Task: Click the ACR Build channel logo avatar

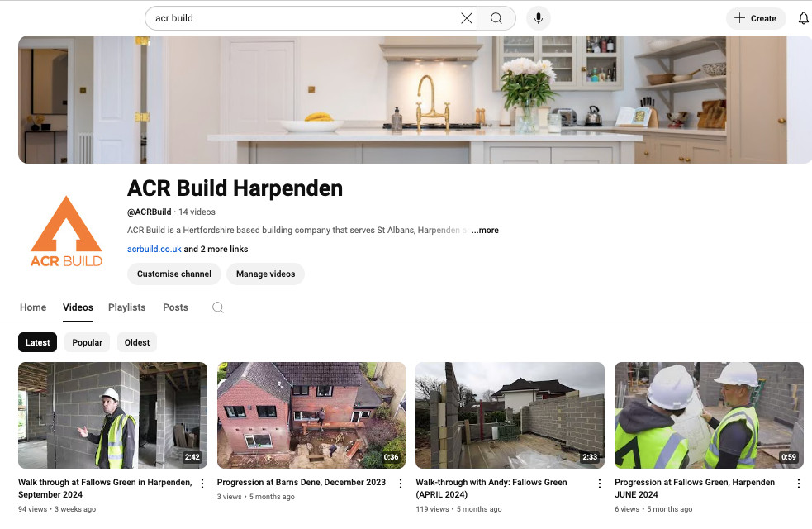Action: [66, 231]
